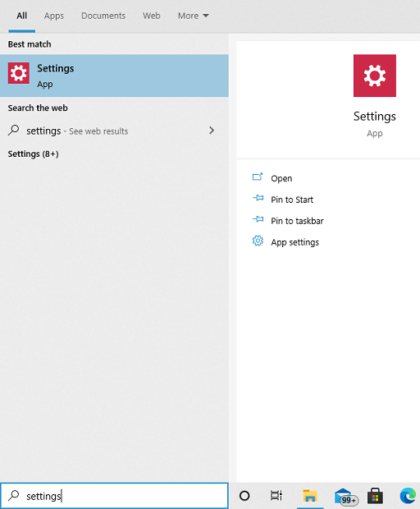420x509 pixels.
Task: Choose Pin to taskbar
Action: pos(297,221)
